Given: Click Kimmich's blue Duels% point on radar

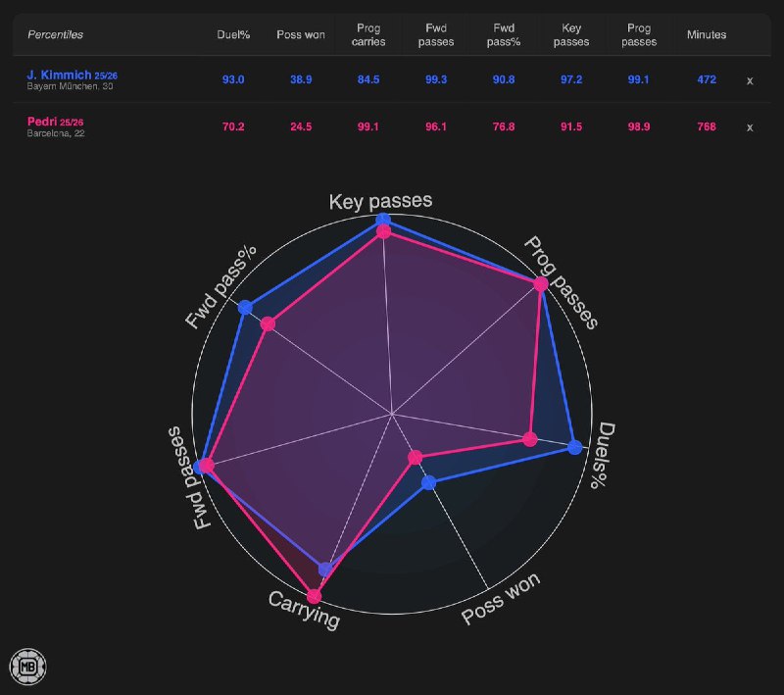Looking at the screenshot, I should [575, 448].
